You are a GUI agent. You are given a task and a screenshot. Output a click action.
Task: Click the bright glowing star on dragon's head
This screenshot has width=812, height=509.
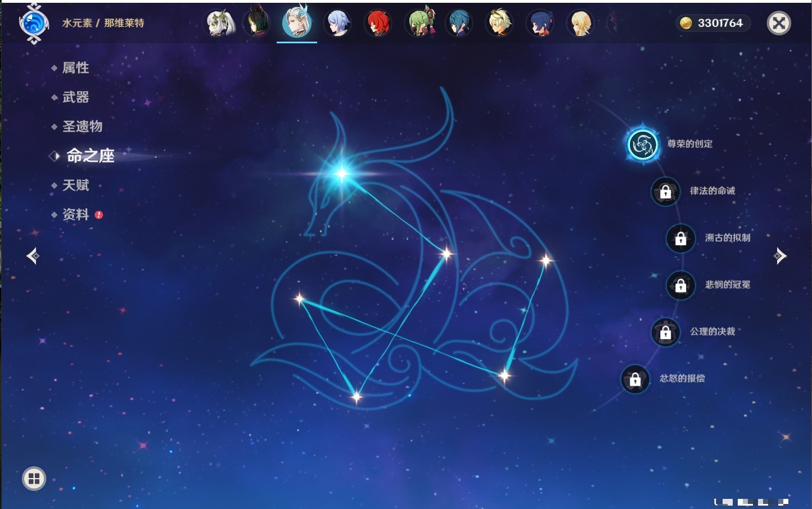[x=341, y=173]
